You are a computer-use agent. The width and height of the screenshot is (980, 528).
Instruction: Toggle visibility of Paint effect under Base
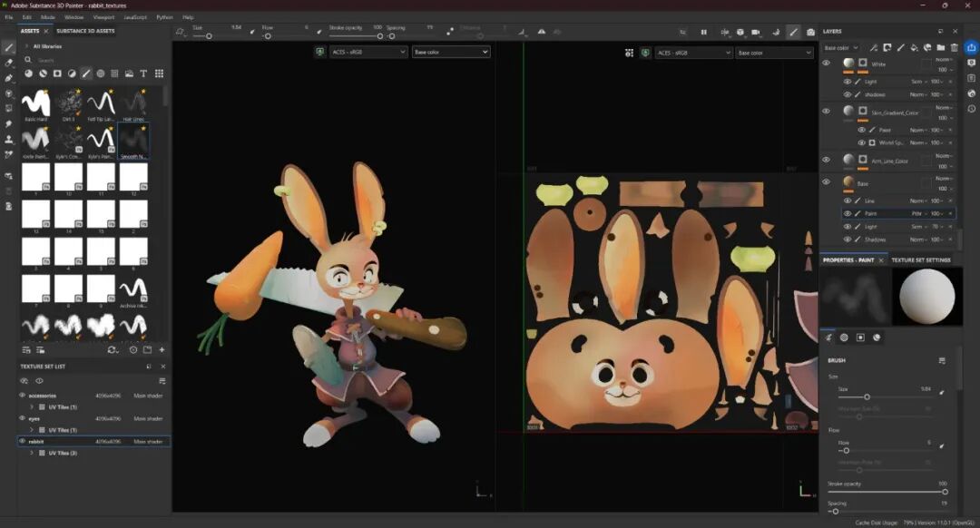click(848, 214)
